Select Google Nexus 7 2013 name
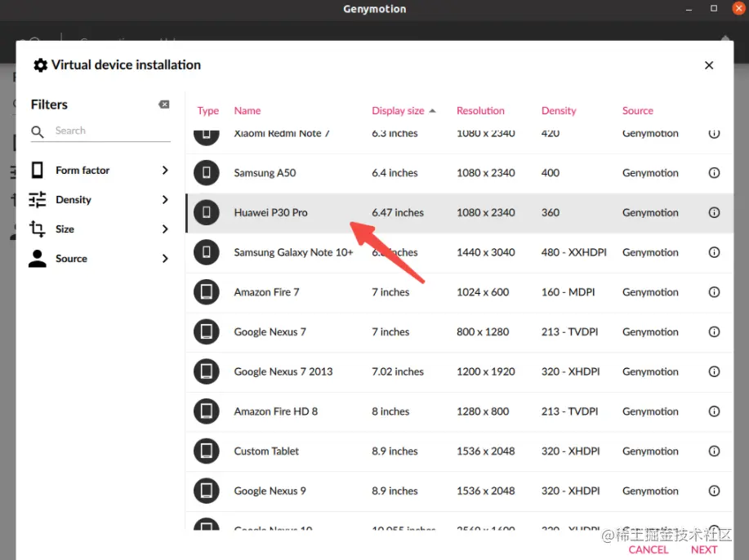The image size is (749, 560). (x=283, y=371)
